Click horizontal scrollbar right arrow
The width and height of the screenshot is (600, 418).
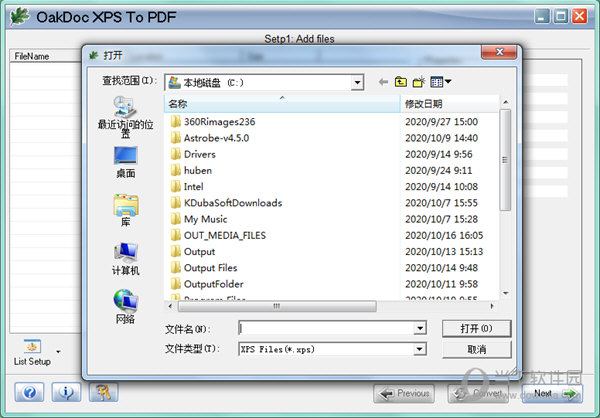tap(492, 306)
